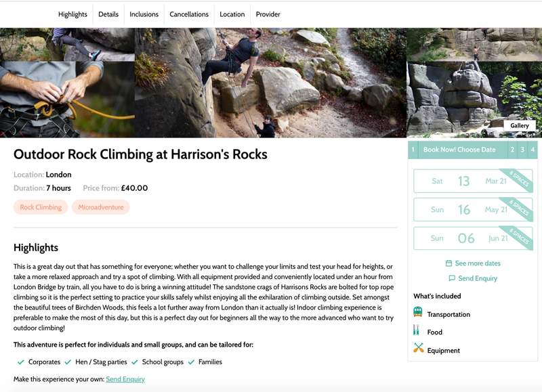
Task: Click the Food cutlery icon
Action: (417, 330)
